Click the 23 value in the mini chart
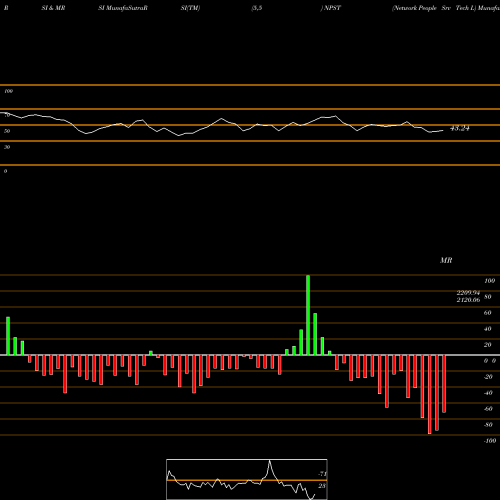This screenshot has width=500, height=500. 322,486
